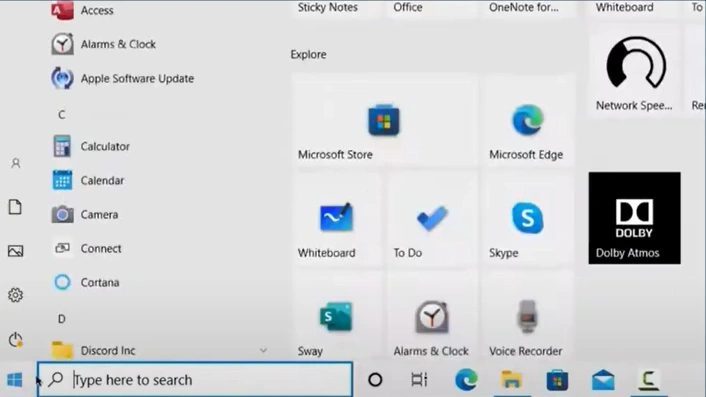
Task: Focus the Type here to search box
Action: (195, 380)
